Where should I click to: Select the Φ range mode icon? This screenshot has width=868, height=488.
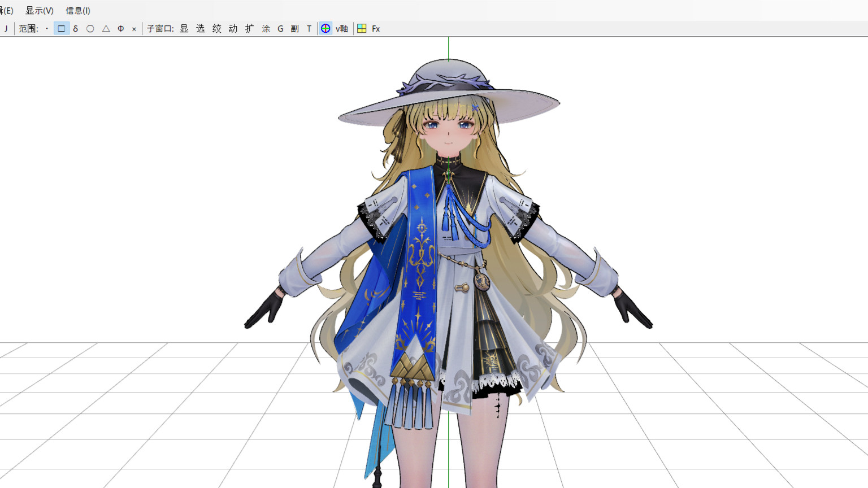pos(120,29)
